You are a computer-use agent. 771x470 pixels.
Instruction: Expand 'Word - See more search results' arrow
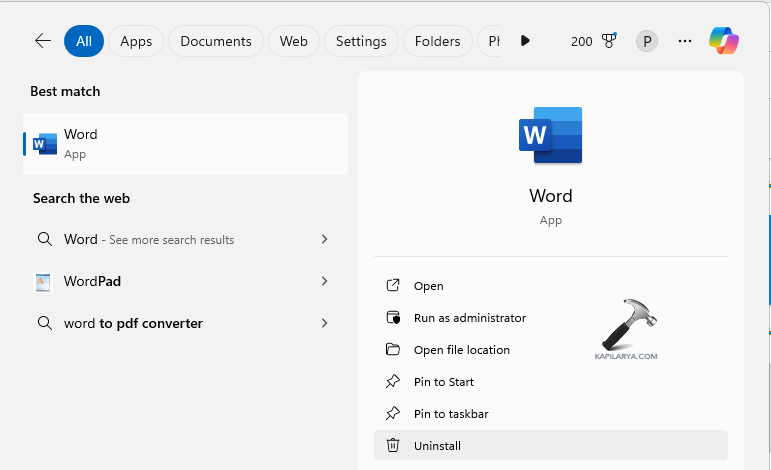(x=324, y=239)
